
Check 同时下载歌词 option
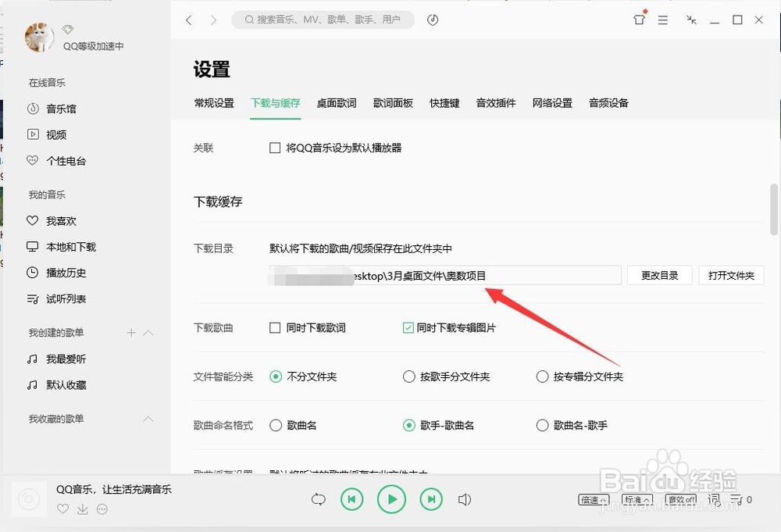(275, 327)
